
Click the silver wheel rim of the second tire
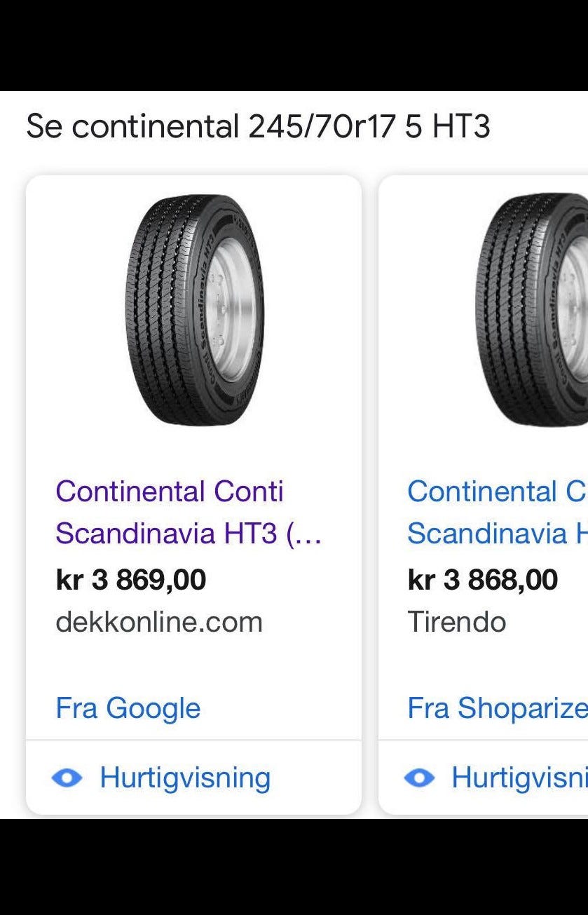(x=576, y=309)
